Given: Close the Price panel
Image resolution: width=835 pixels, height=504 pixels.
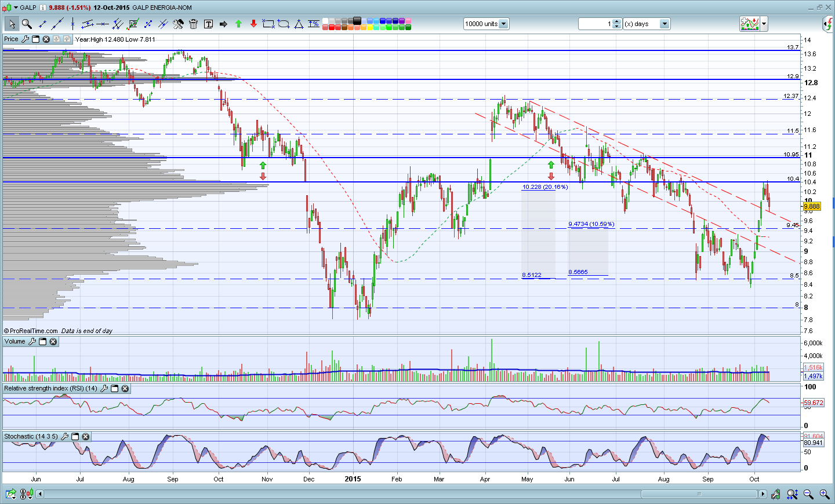Looking at the screenshot, I should click(x=46, y=39).
